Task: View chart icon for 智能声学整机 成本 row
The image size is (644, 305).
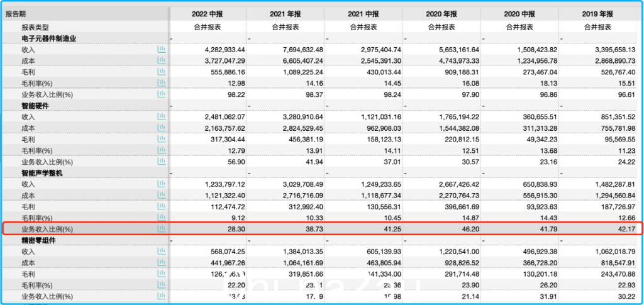Action: 162,195
